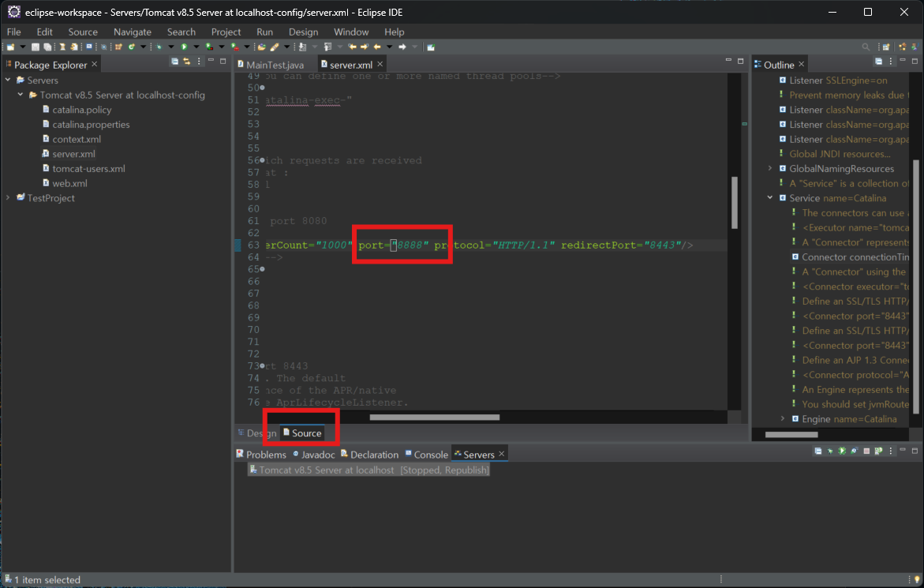Click port value 8888 in editor
The width and height of the screenshot is (924, 588).
(410, 245)
